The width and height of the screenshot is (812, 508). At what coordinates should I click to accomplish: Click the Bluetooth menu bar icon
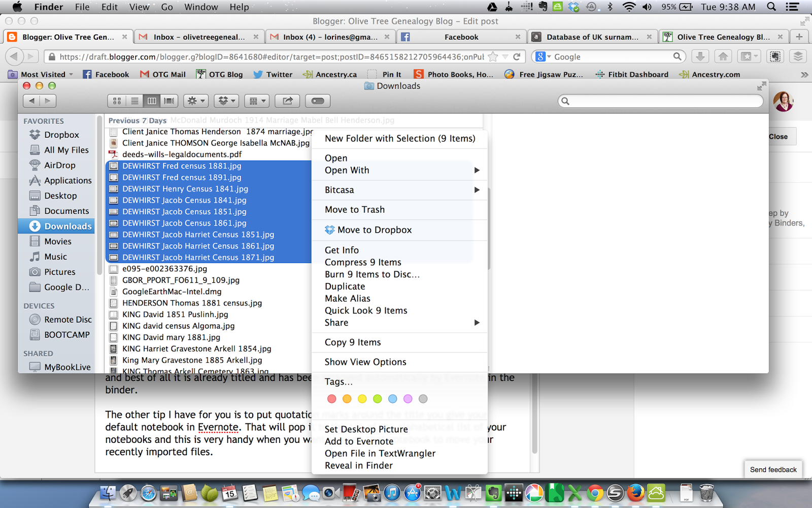pos(610,7)
